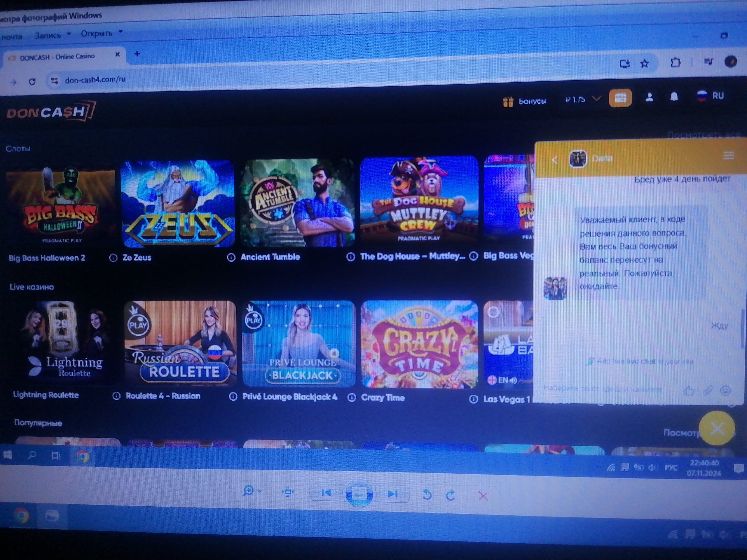The width and height of the screenshot is (747, 560).
Task: Switch keyboard layout via РУС indicator
Action: tap(671, 468)
